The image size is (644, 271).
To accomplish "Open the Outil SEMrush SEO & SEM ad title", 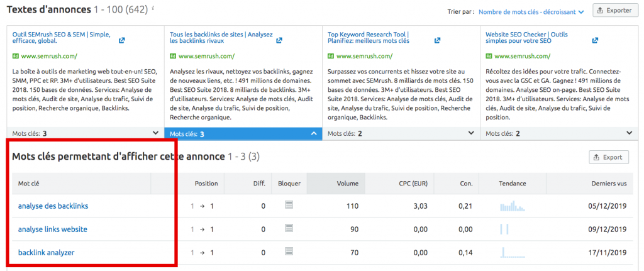I will (62, 38).
